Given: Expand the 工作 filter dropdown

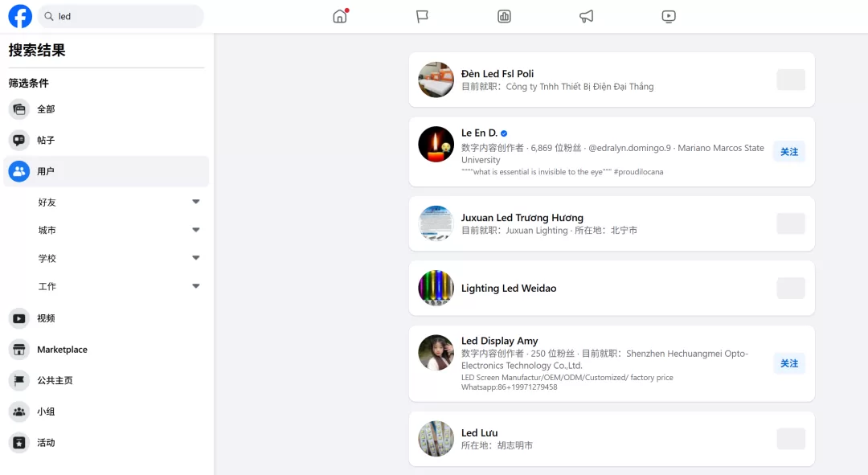Looking at the screenshot, I should (196, 286).
